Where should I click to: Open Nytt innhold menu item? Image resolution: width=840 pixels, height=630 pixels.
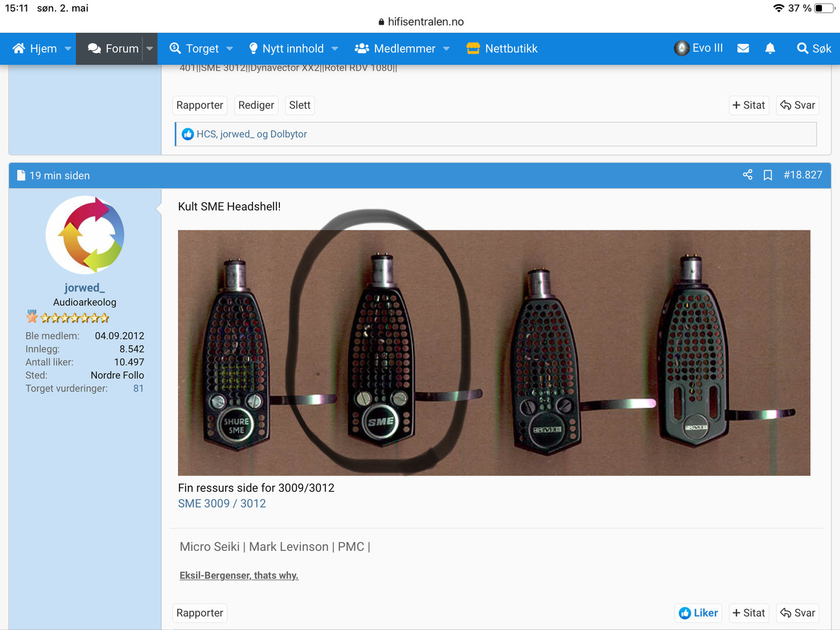tap(286, 48)
